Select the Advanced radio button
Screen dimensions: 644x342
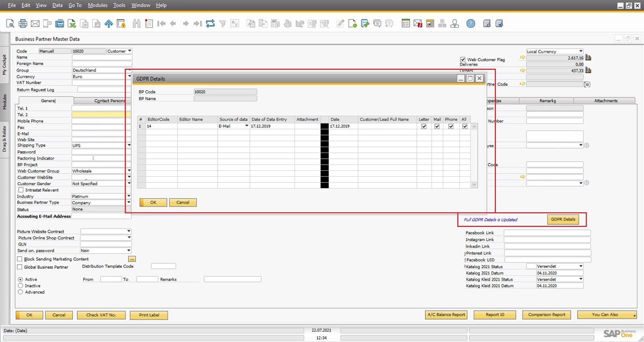coord(20,292)
